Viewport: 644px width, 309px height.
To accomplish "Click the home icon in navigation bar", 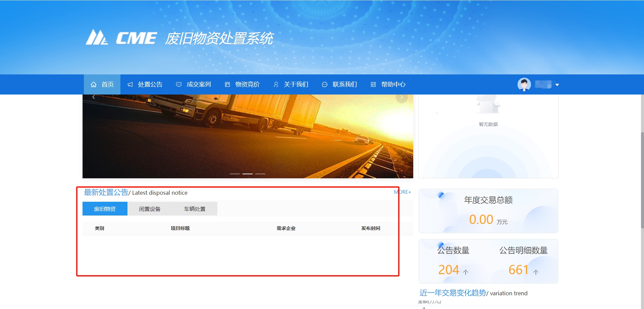I will coord(94,84).
